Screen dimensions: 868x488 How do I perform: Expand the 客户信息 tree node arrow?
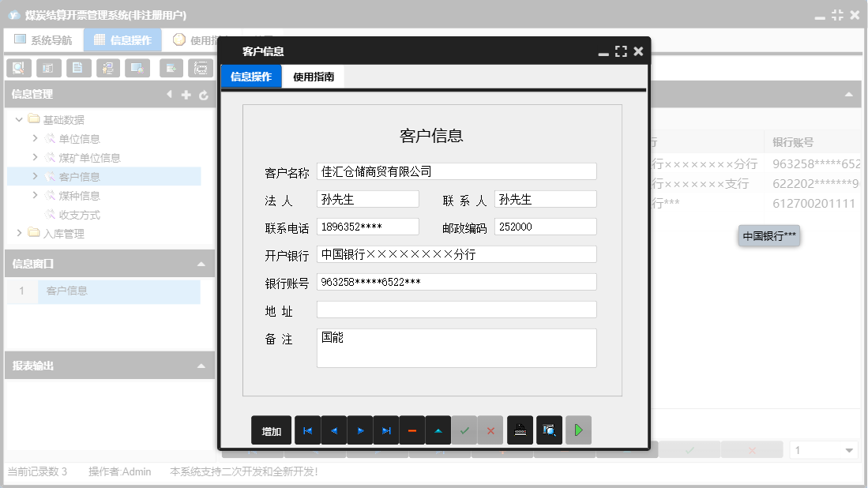pyautogui.click(x=35, y=176)
